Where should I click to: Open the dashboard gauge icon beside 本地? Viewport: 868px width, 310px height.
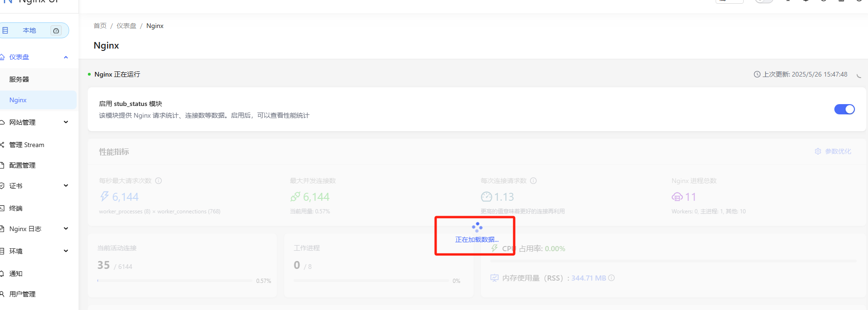pyautogui.click(x=56, y=31)
